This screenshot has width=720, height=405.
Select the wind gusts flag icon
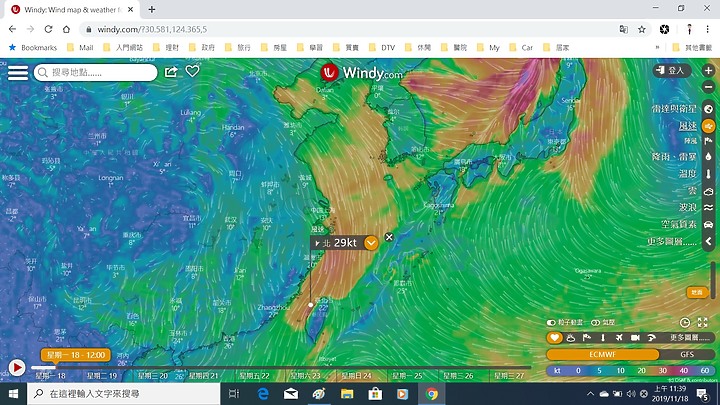(709, 141)
